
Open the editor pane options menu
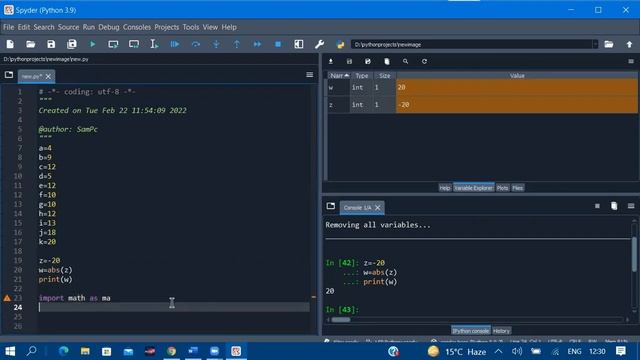coord(309,75)
